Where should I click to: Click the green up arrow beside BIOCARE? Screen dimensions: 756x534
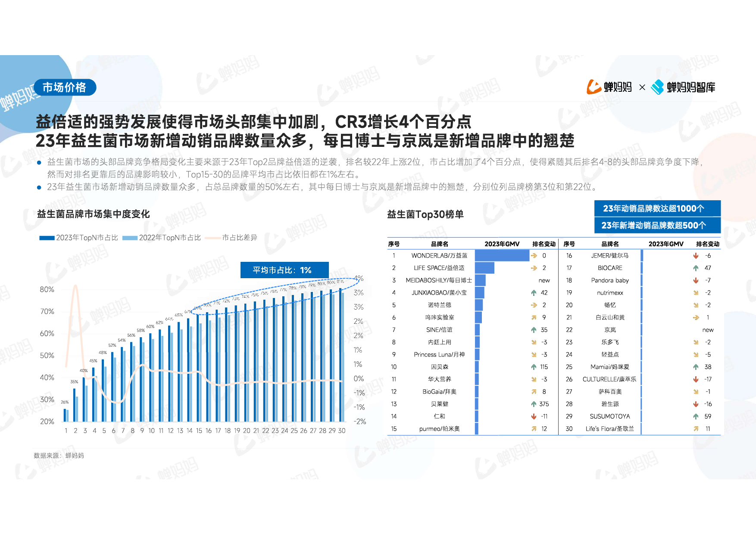click(696, 268)
